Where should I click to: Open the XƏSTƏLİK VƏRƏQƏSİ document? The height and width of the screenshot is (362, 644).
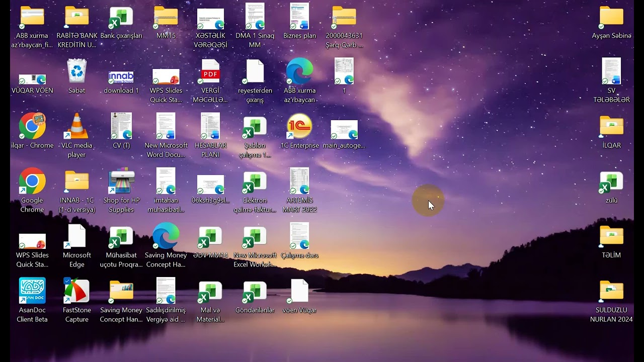210,19
